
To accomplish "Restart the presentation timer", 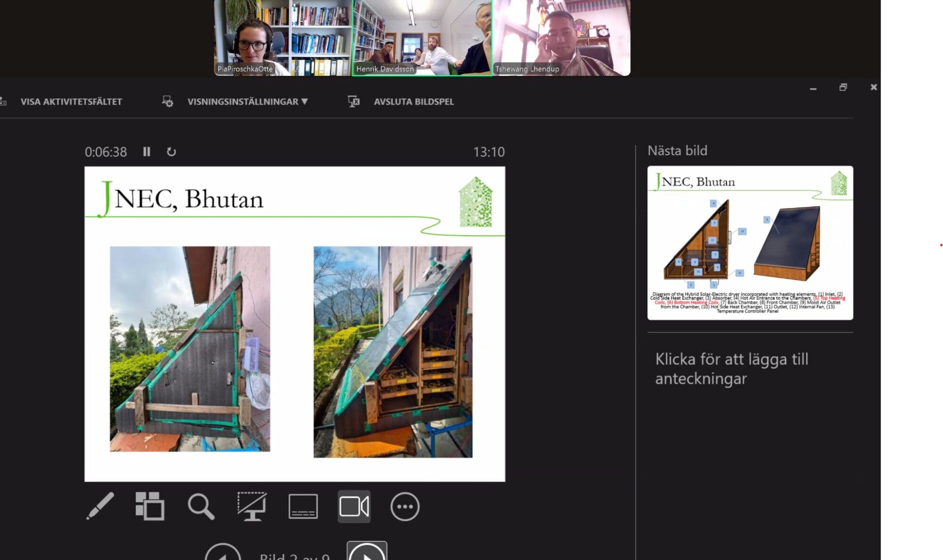I will (171, 152).
